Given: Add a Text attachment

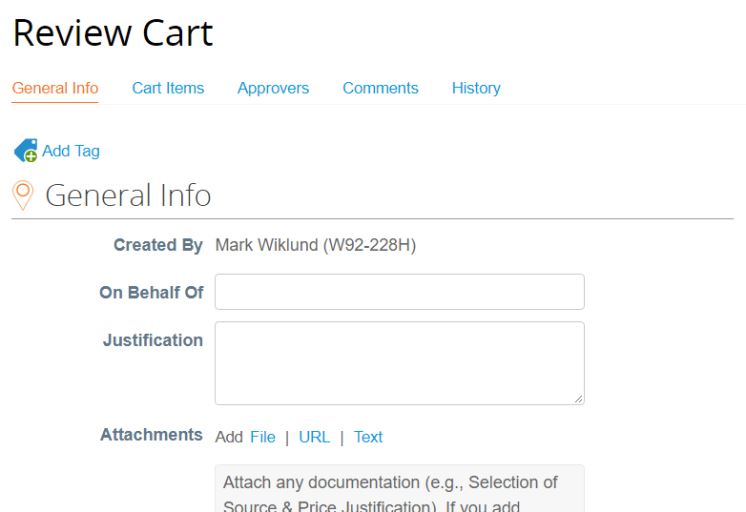Looking at the screenshot, I should point(368,437).
